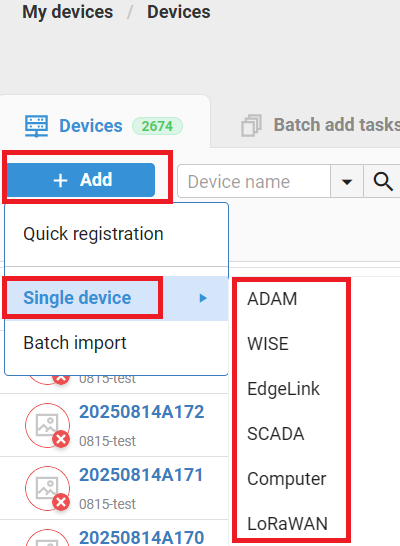This screenshot has height=546, width=400.
Task: Select WISE device type
Action: pyautogui.click(x=268, y=344)
